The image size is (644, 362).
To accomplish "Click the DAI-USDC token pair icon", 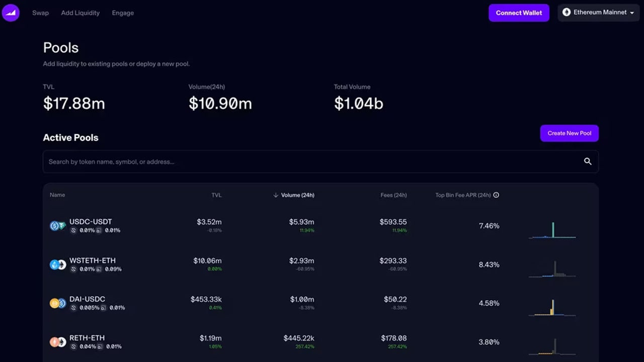I will pos(58,303).
